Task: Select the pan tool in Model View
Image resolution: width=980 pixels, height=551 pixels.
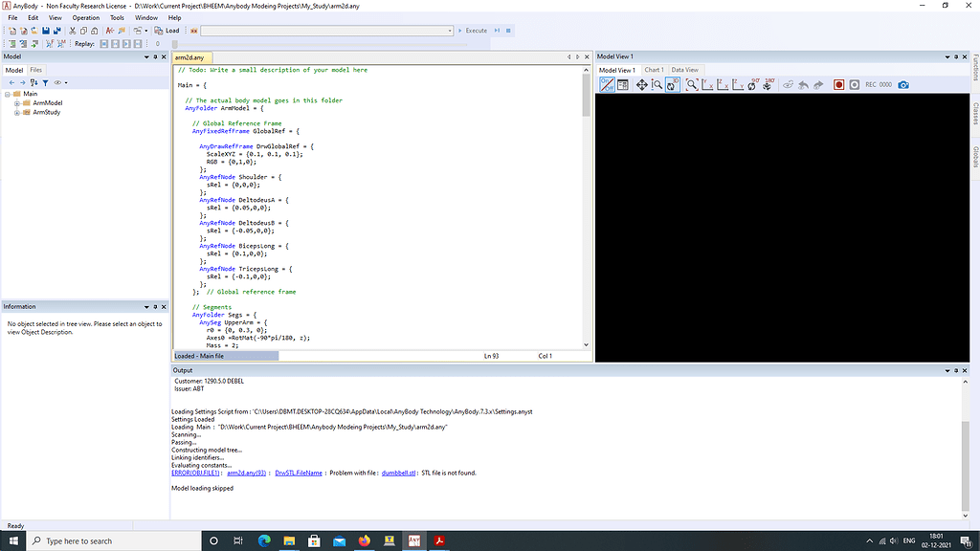Action: pos(641,85)
